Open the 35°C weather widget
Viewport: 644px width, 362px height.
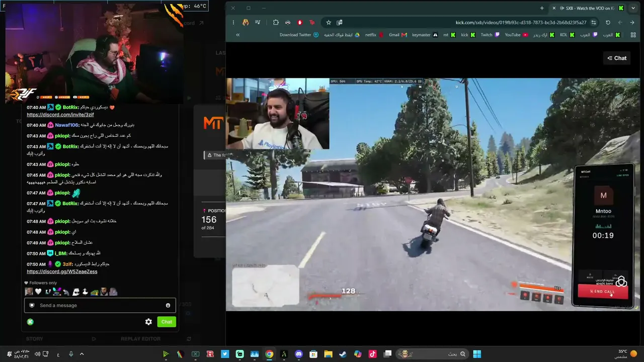[x=626, y=354]
